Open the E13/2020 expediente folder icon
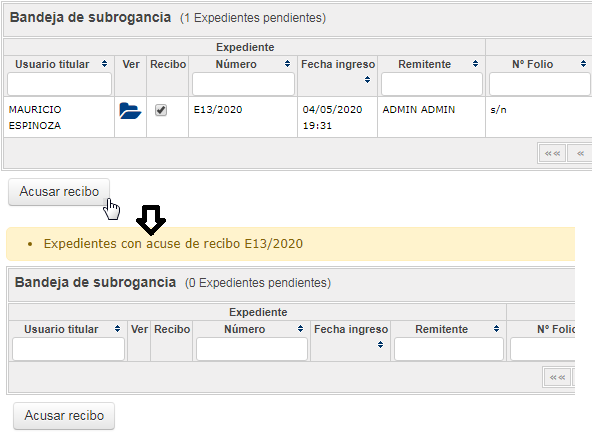592x442 pixels. coord(130,111)
